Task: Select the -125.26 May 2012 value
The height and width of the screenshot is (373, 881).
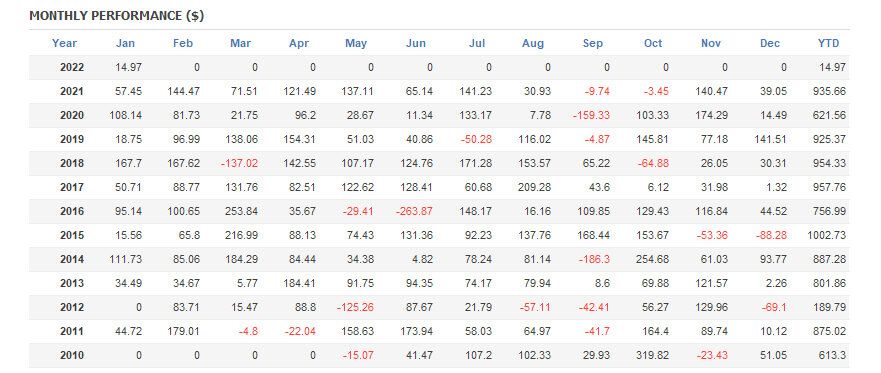Action: coord(356,307)
